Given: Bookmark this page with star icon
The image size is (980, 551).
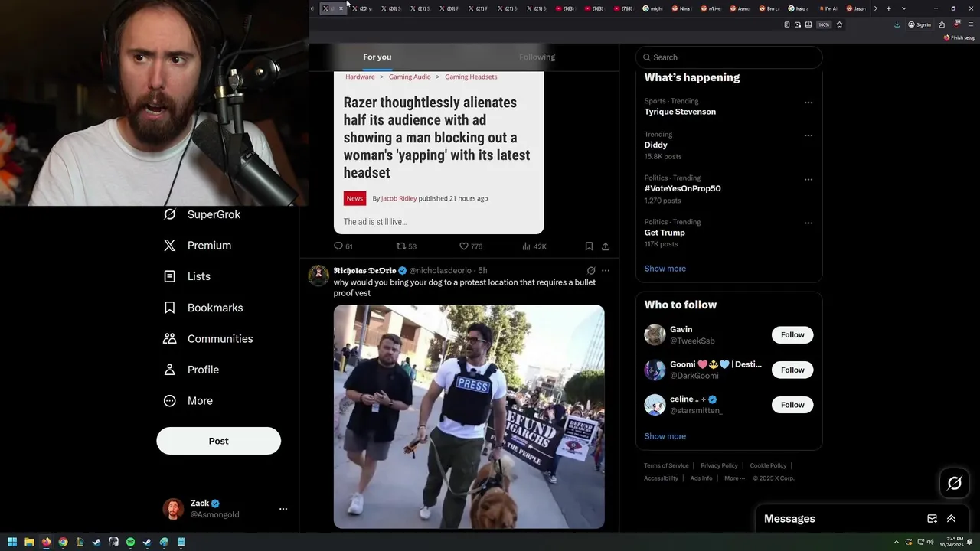Looking at the screenshot, I should pos(839,24).
